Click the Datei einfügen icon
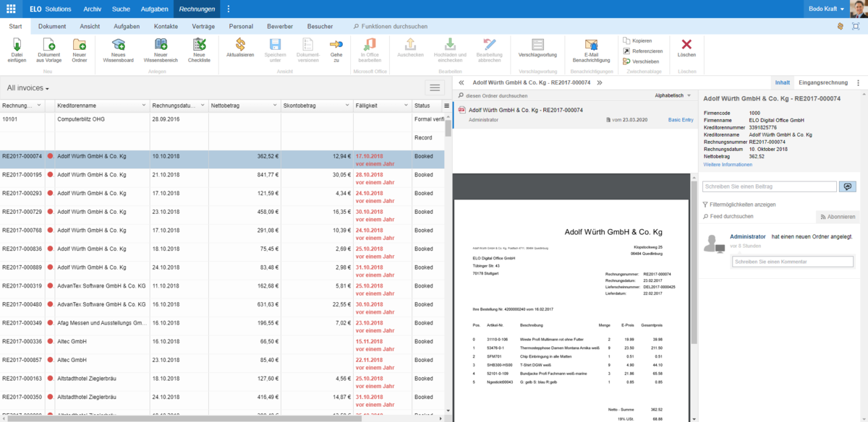 coord(17,45)
